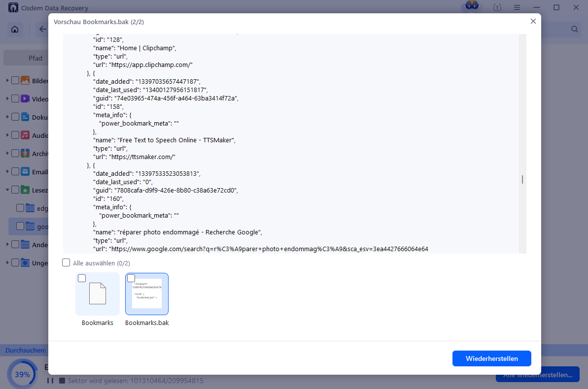Click the 39% scan progress ring
588x389 pixels.
(x=23, y=374)
